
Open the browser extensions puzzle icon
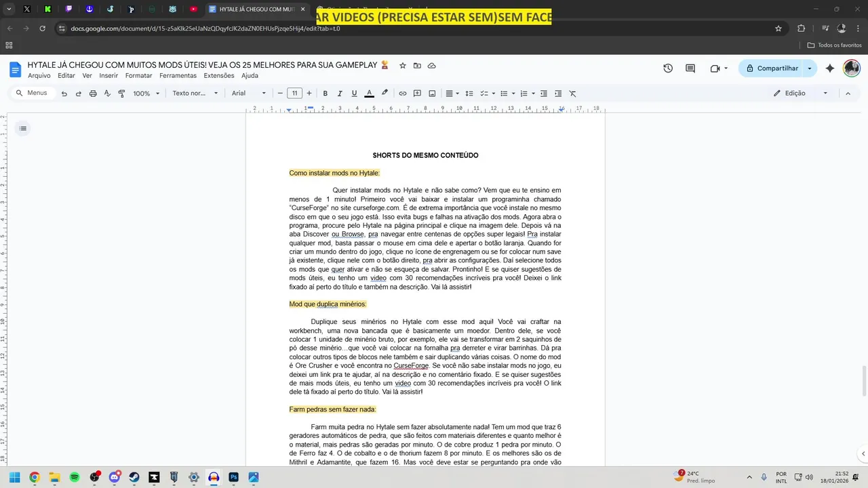click(802, 28)
